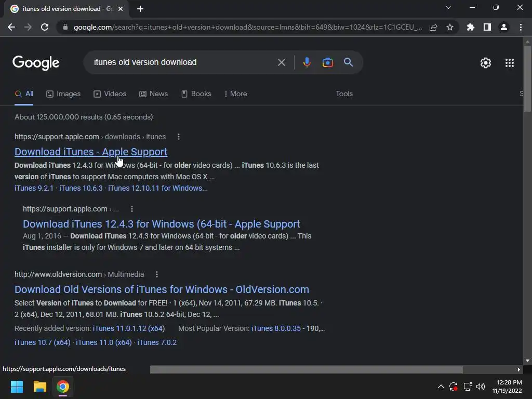Go to the Google homepage logo
Viewport: 532px width, 399px height.
click(x=36, y=63)
